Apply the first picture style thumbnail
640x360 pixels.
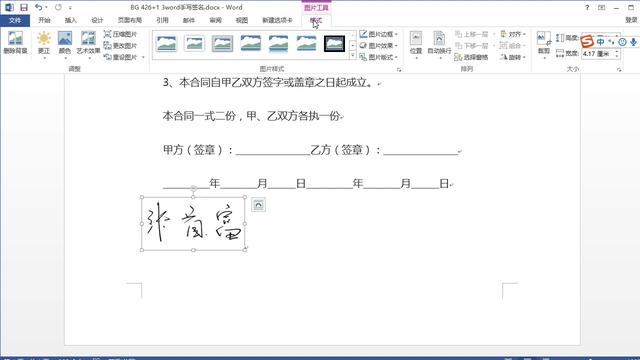coord(167,44)
